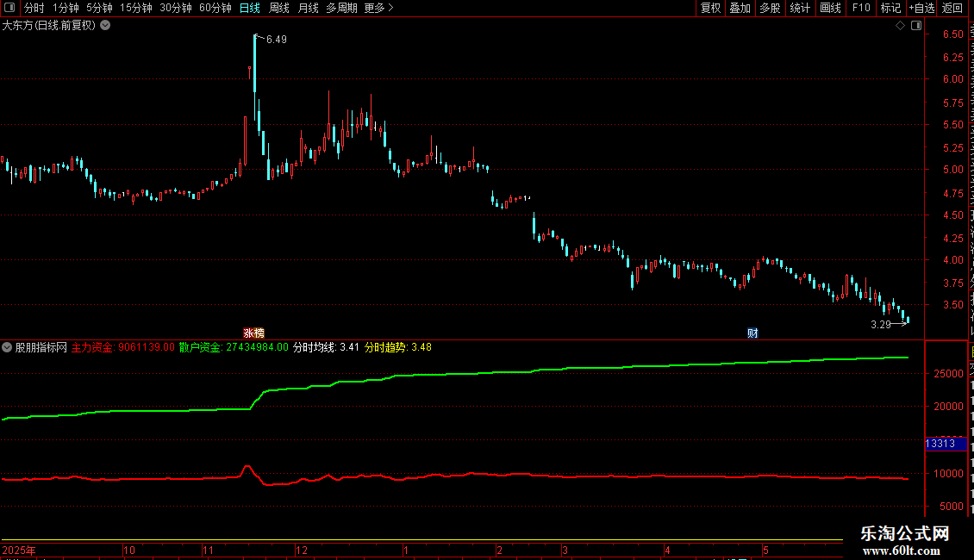
Task: Click the 3.29 low price label
Action: pos(881,325)
